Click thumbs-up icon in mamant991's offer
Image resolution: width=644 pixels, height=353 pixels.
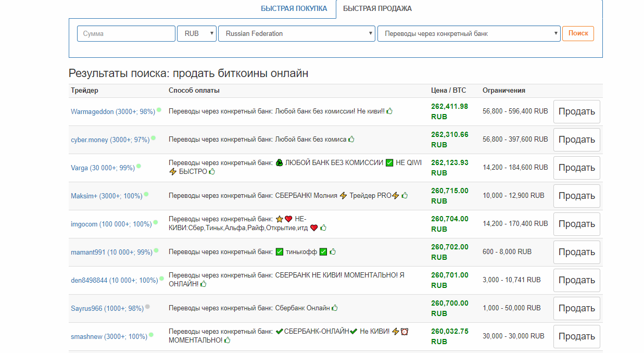coord(333,251)
